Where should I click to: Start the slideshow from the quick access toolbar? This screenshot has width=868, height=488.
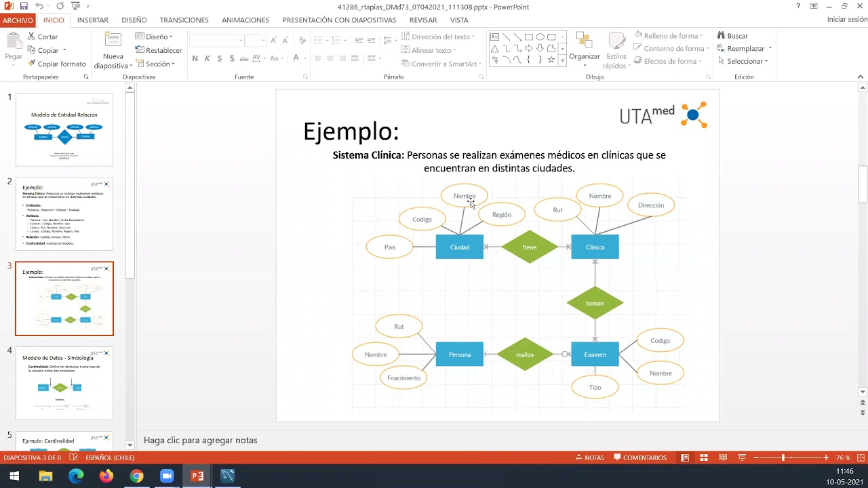pyautogui.click(x=75, y=6)
